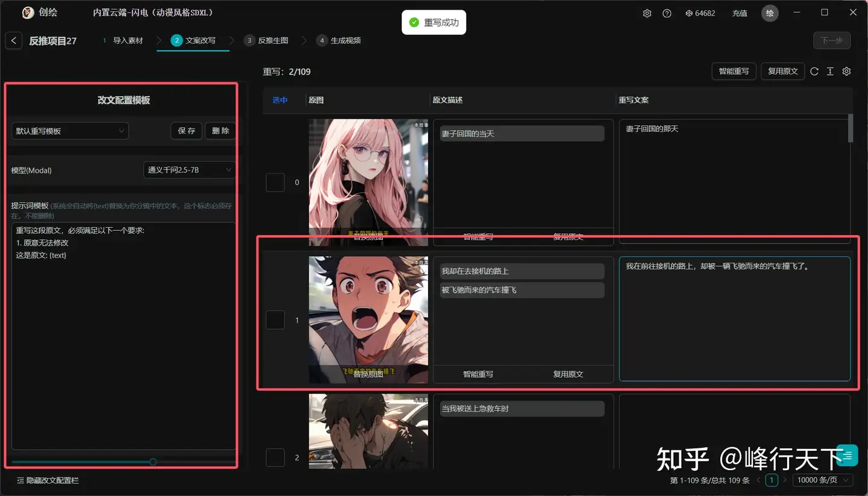The width and height of the screenshot is (868, 496).
Task: Click the shouting boy thumbnail
Action: pos(368,319)
